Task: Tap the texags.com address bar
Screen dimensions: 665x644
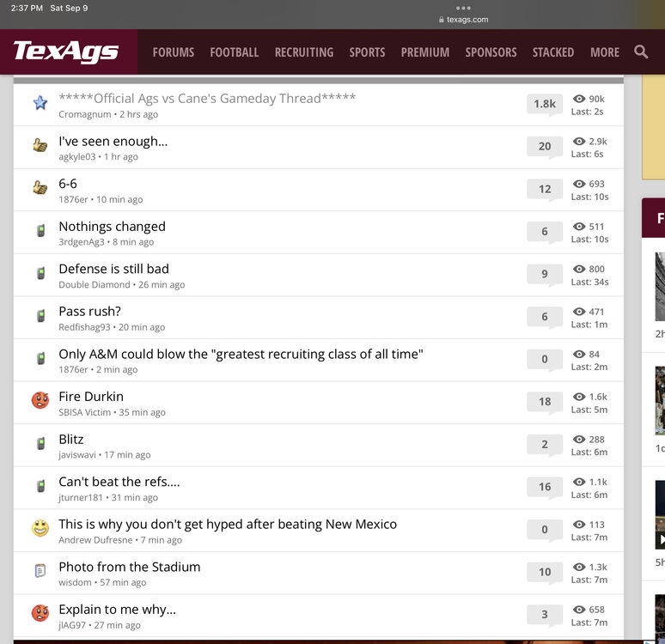Action: click(x=463, y=20)
